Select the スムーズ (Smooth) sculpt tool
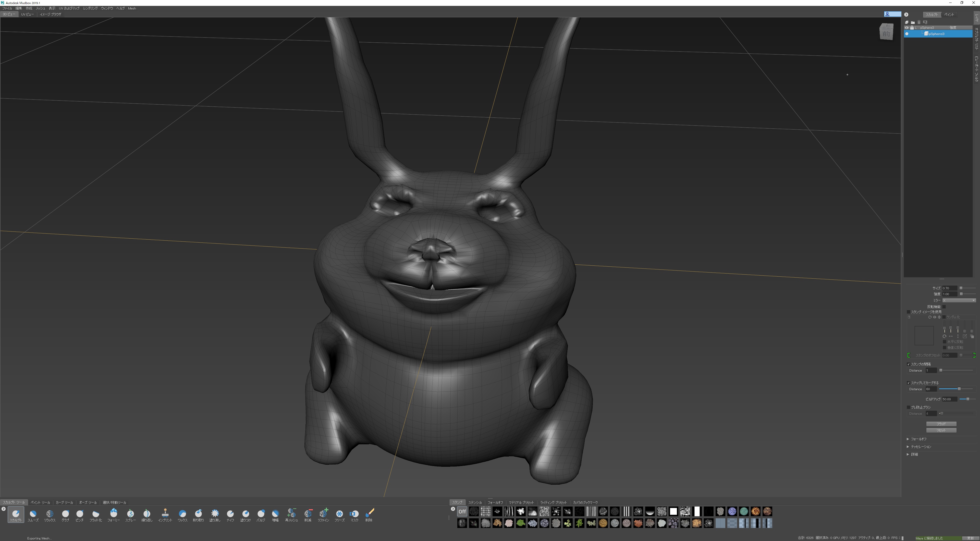The height and width of the screenshot is (541, 980). click(33, 514)
